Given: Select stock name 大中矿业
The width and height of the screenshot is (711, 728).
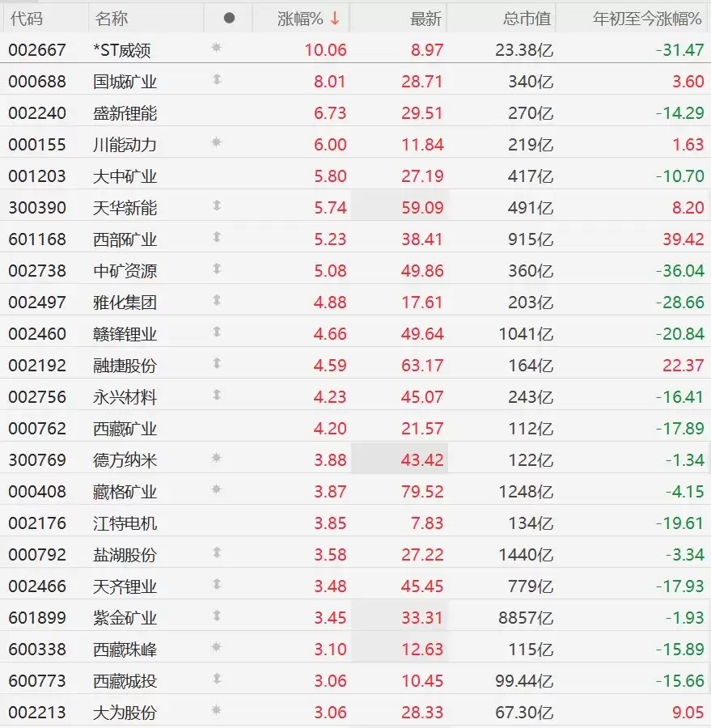Looking at the screenshot, I should (x=125, y=176).
